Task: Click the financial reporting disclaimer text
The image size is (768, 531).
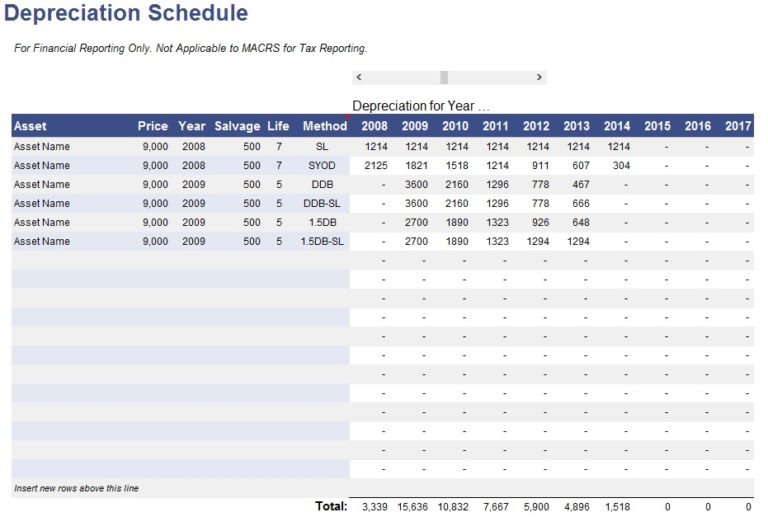Action: click(191, 48)
